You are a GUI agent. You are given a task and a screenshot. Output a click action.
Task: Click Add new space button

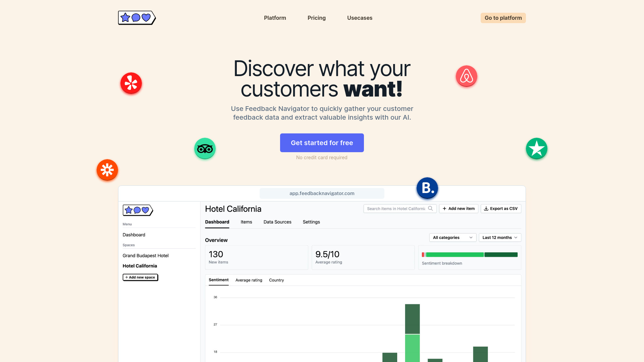[x=140, y=277]
